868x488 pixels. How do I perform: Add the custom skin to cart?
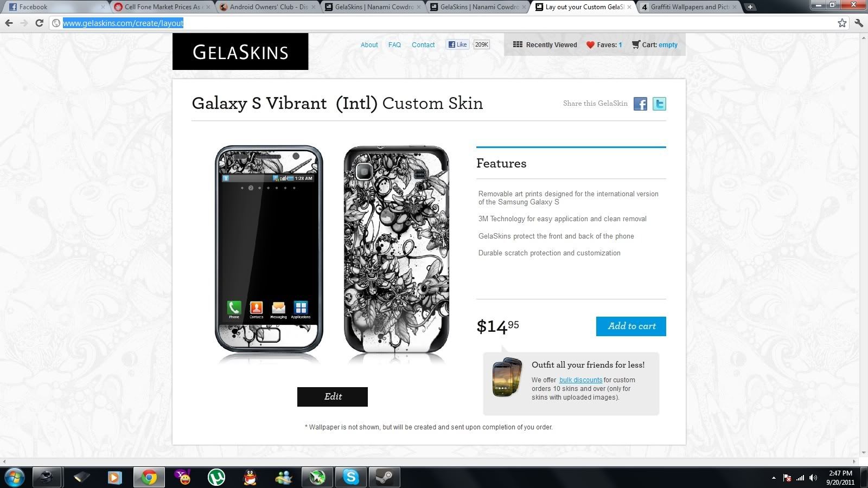click(x=631, y=326)
